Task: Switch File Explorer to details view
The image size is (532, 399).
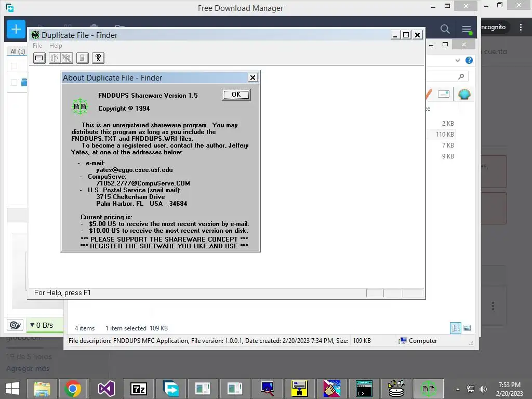Action: tap(455, 328)
